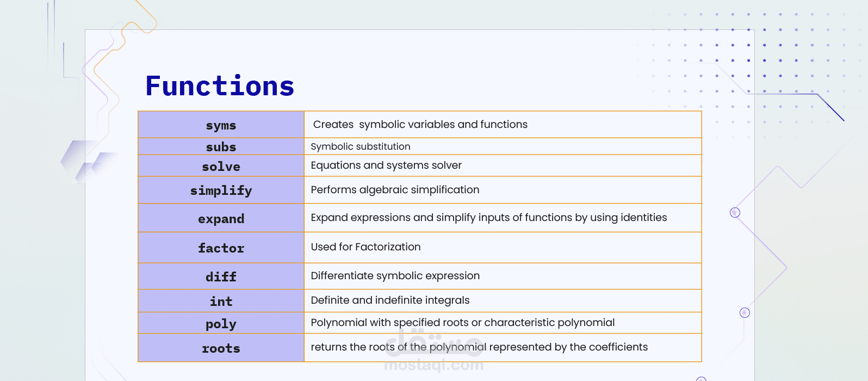Screen dimensions: 868x381
Task: Select the subs function cell
Action: tap(221, 146)
